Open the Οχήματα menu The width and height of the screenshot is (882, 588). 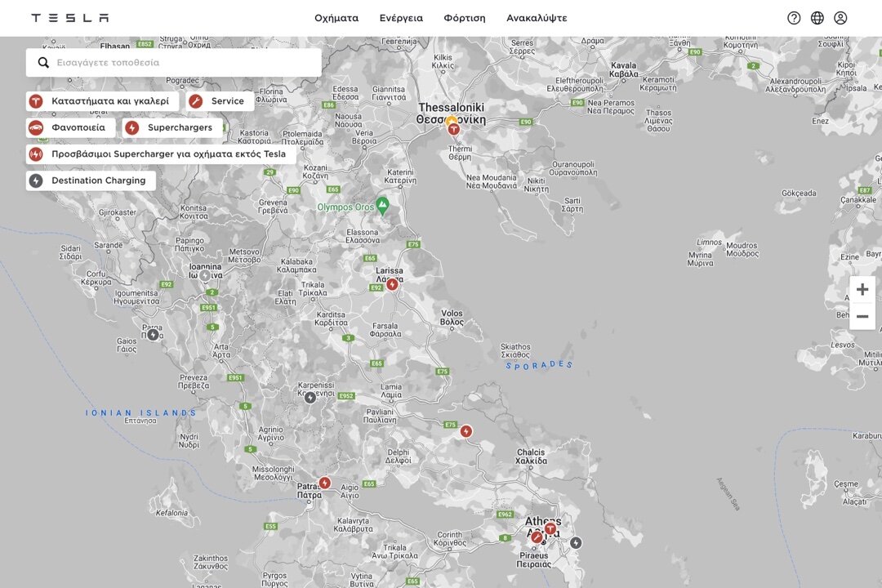pos(336,18)
